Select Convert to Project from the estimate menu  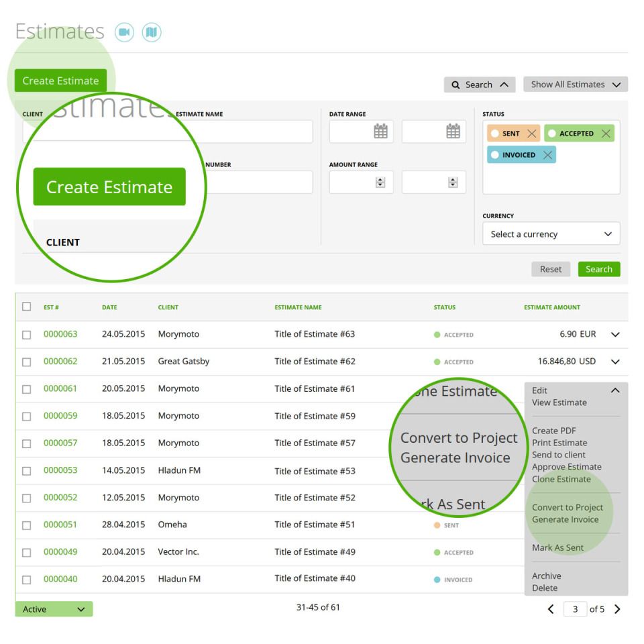pos(570,507)
